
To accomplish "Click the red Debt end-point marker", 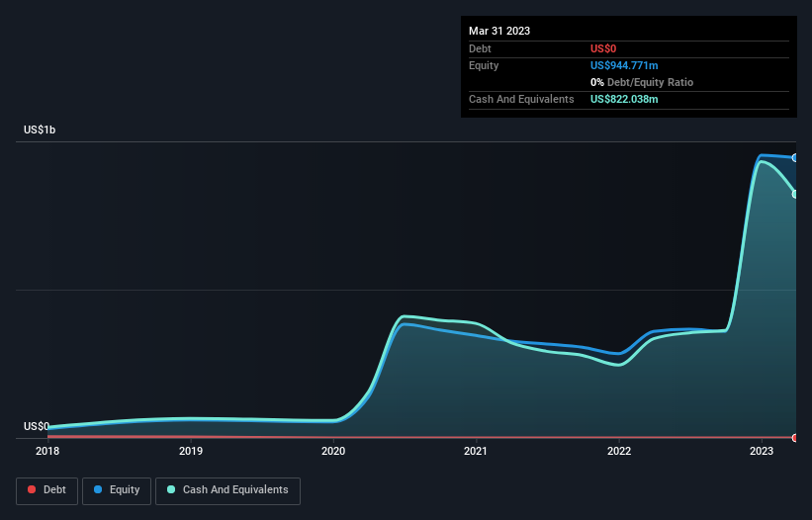I will (x=795, y=438).
